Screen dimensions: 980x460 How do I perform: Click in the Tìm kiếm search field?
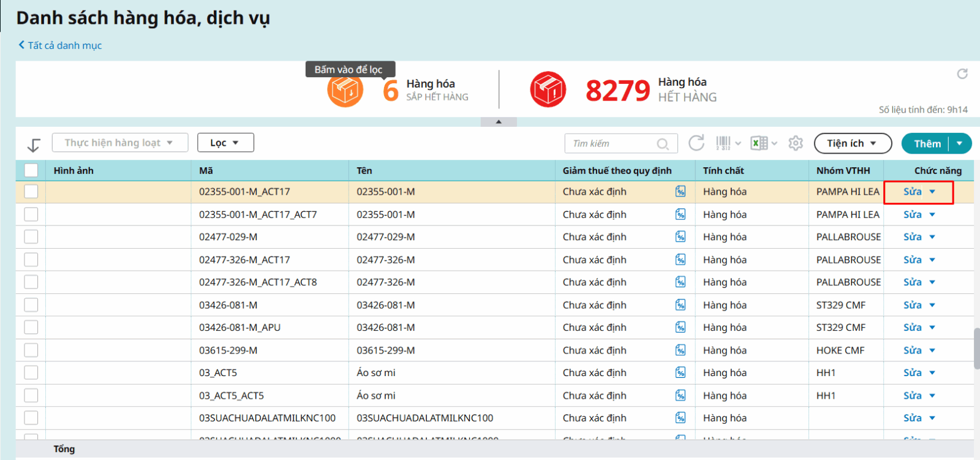click(x=612, y=143)
